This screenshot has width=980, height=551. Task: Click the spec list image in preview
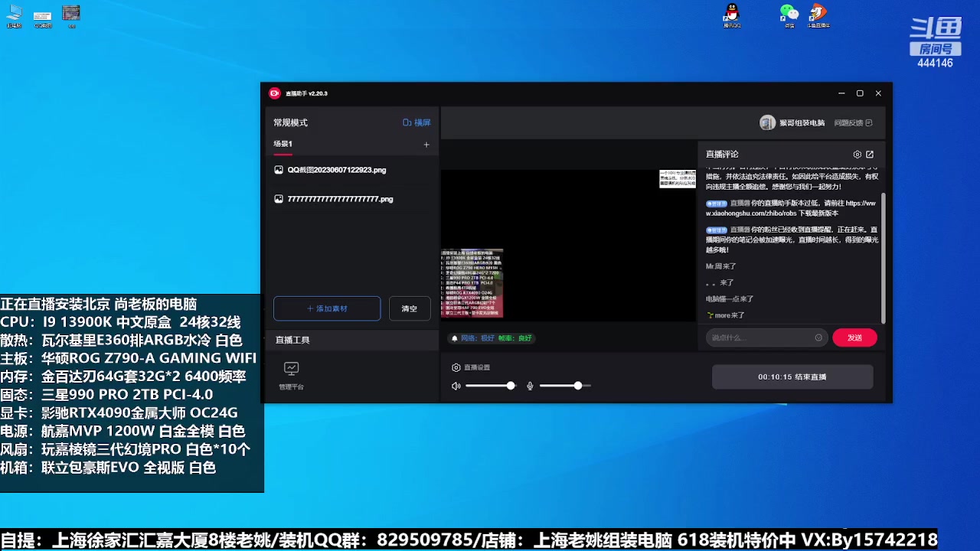pos(472,283)
